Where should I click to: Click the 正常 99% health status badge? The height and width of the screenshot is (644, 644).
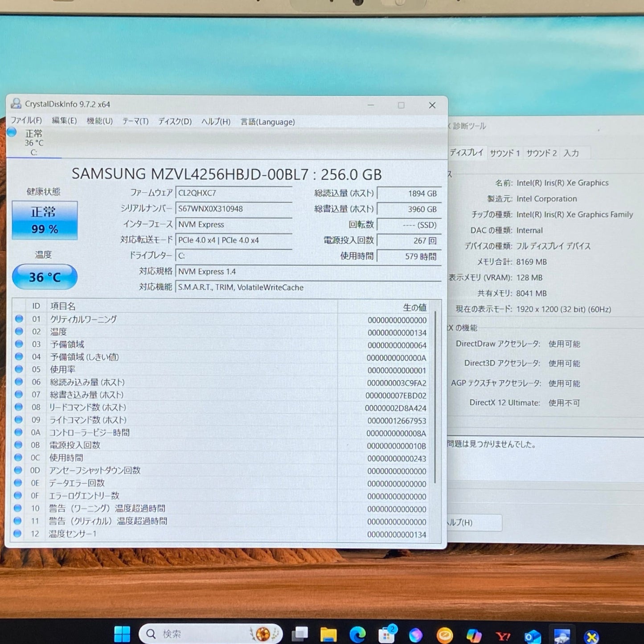[x=44, y=220]
